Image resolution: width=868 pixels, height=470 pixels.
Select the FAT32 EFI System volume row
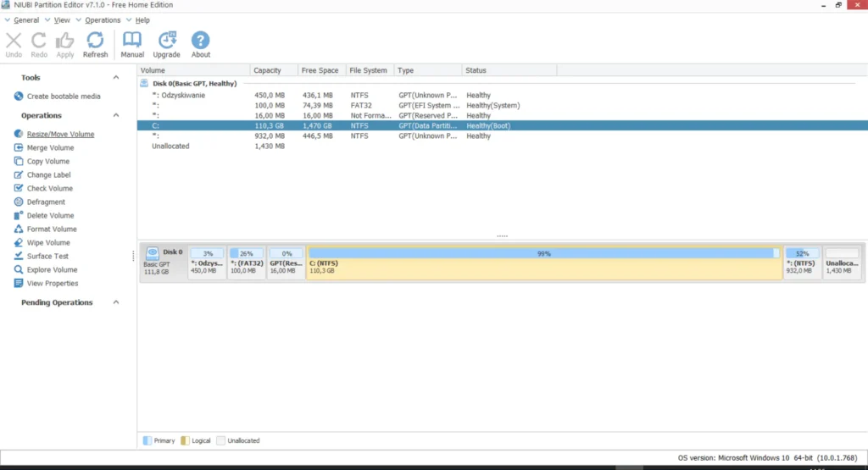click(503, 105)
